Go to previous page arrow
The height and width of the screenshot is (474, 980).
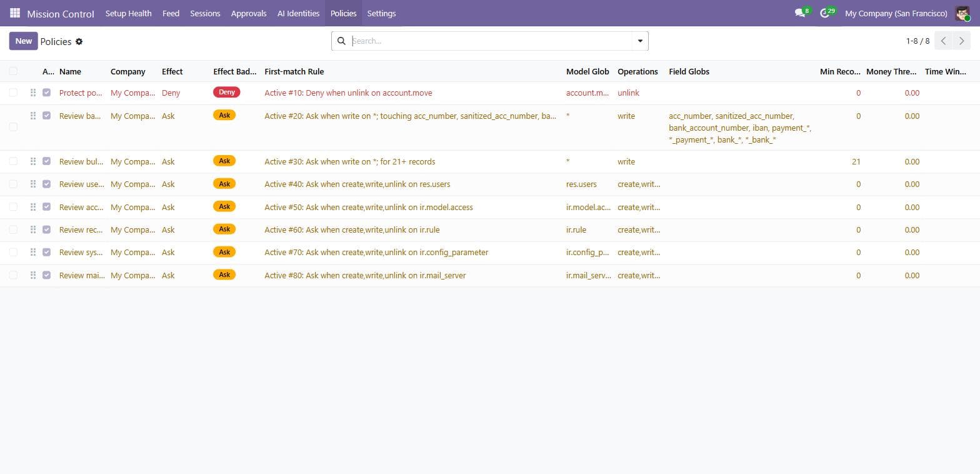pos(944,41)
